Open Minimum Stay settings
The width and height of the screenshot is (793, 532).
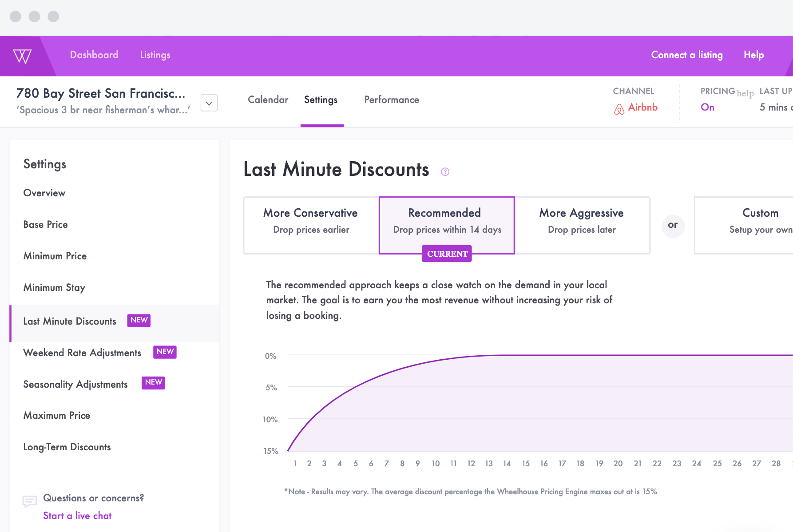[x=54, y=288]
